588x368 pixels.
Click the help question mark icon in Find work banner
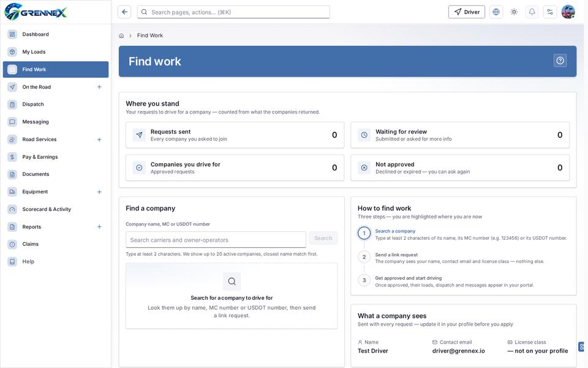(560, 61)
